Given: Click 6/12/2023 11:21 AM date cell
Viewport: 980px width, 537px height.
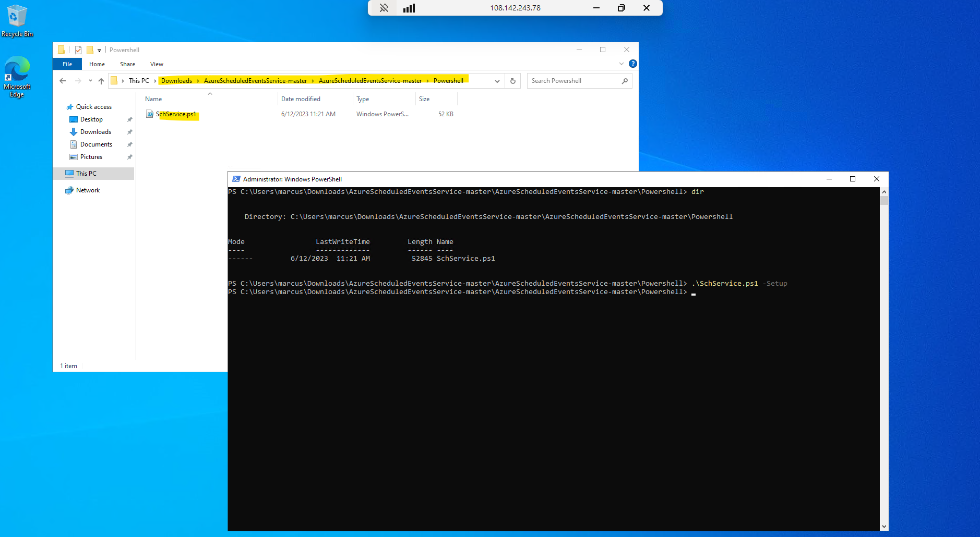Looking at the screenshot, I should 308,114.
